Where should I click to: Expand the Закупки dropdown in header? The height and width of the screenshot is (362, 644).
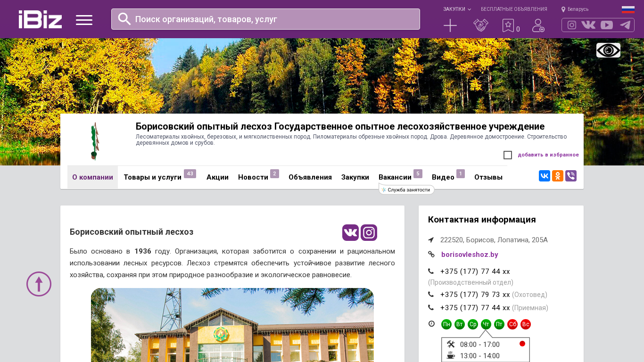[457, 9]
